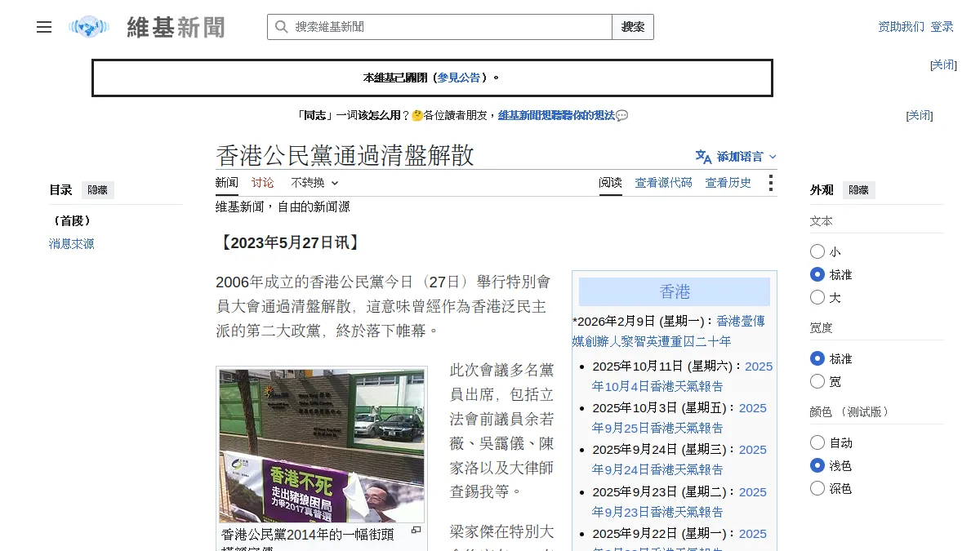This screenshot has height=551, width=980.
Task: Open the 参見公告 announcement link
Action: tap(459, 78)
